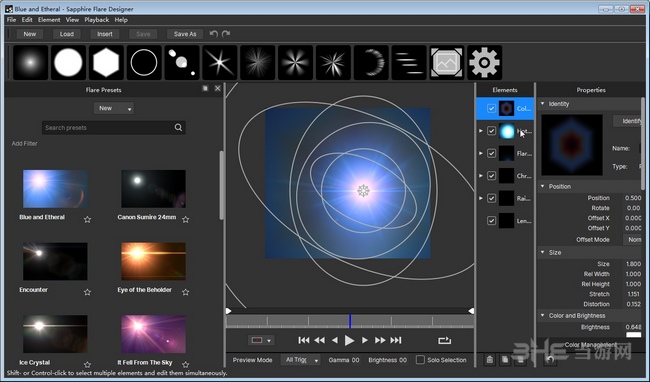The height and width of the screenshot is (382, 650).
Task: Collapse the Position properties section
Action: pyautogui.click(x=543, y=186)
